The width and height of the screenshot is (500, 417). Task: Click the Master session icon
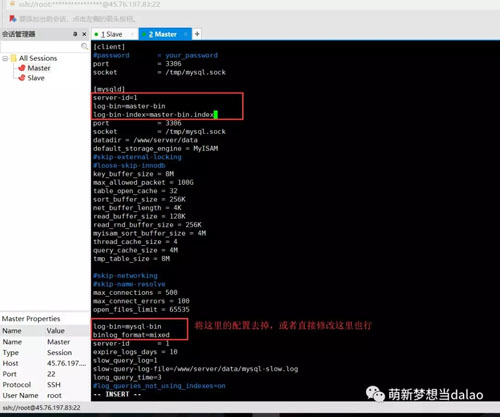point(22,68)
